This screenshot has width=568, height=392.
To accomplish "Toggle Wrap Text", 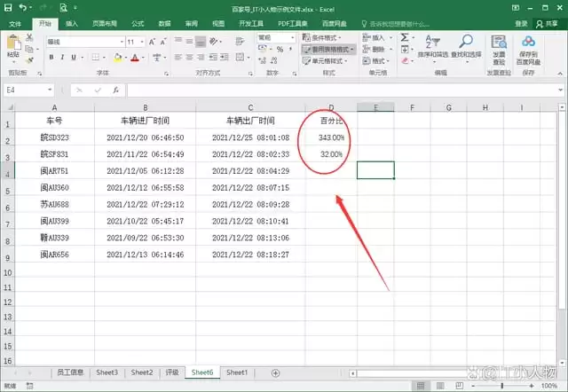I will [240, 42].
